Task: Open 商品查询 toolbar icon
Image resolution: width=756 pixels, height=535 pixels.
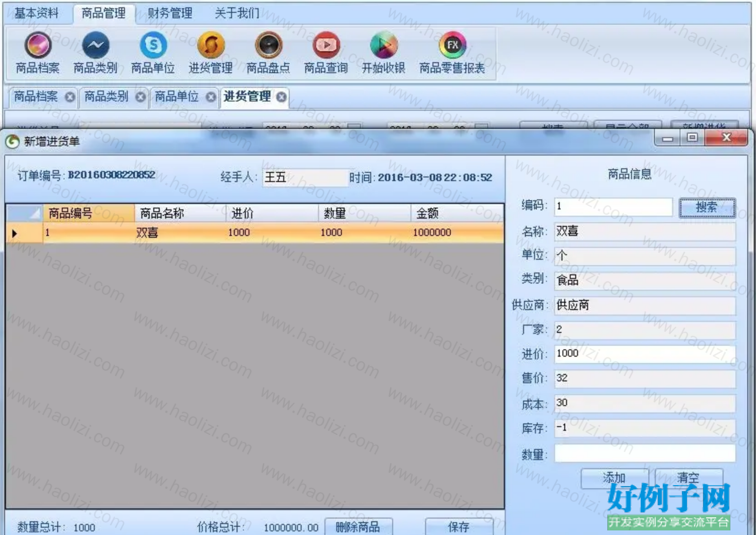Action: pyautogui.click(x=326, y=45)
